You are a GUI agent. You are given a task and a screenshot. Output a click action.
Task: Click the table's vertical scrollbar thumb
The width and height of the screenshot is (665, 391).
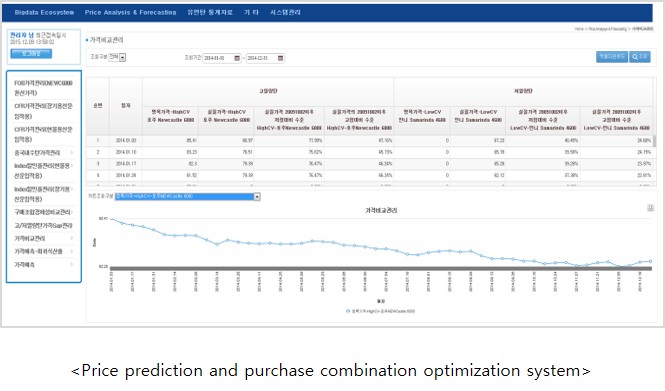654,141
